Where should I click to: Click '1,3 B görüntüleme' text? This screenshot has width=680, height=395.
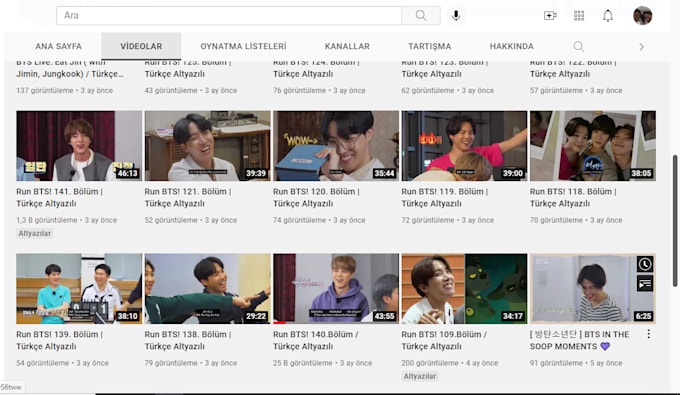pyautogui.click(x=47, y=220)
